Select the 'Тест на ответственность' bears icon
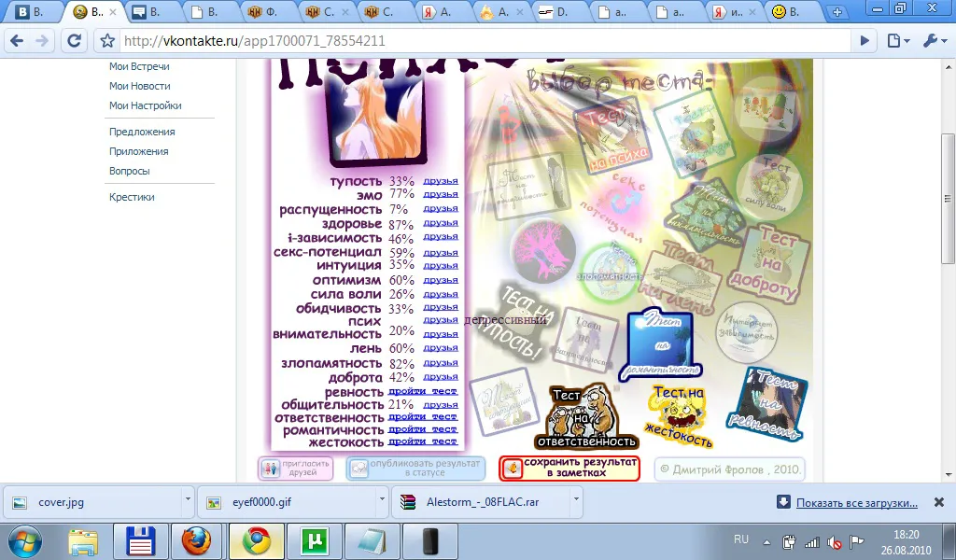 pyautogui.click(x=586, y=417)
